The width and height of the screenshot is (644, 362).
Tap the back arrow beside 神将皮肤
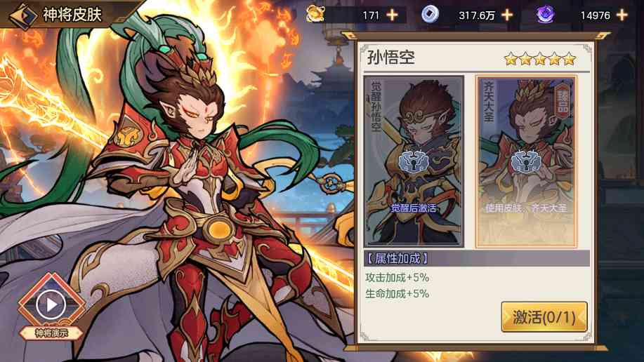(23, 15)
